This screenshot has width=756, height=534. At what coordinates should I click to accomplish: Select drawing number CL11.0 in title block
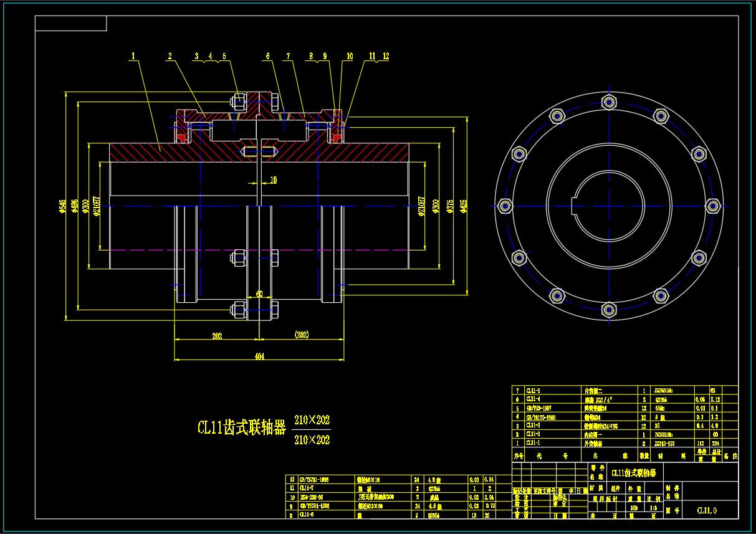(707, 510)
